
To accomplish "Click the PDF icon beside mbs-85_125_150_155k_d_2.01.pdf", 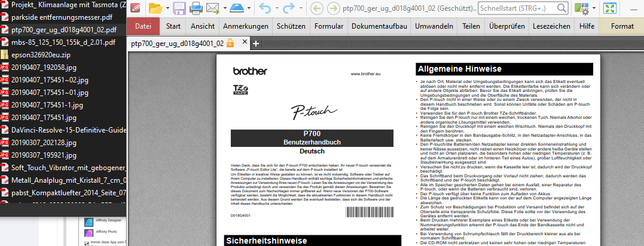I will pos(4,42).
